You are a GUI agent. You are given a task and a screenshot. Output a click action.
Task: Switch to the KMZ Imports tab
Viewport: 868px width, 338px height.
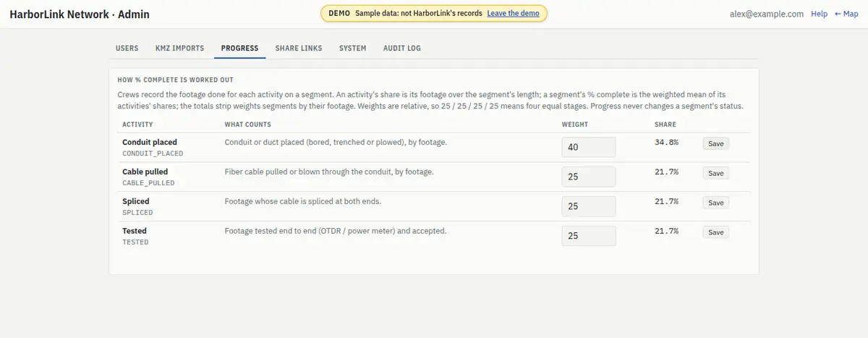click(x=179, y=48)
